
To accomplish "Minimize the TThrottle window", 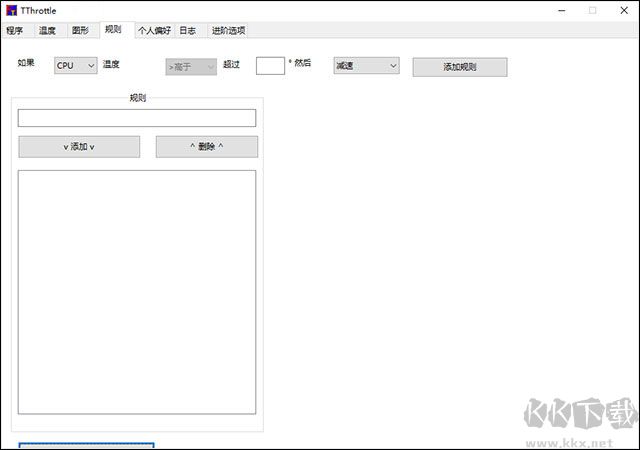I will [562, 11].
